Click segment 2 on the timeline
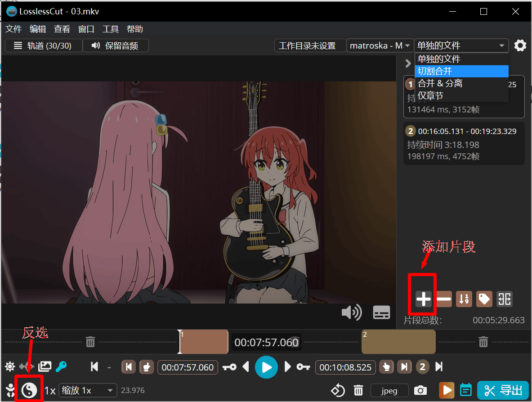 [x=398, y=342]
